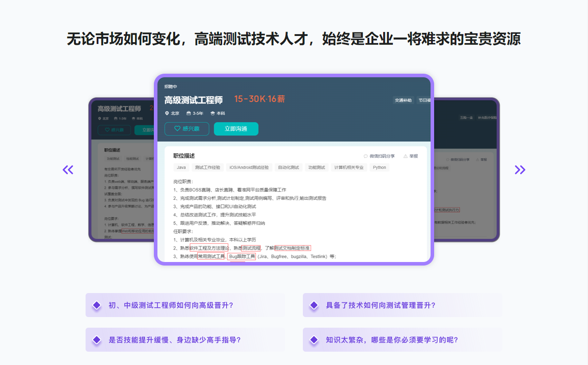Open 具备了技术如何向测试管理晋升 item
The width and height of the screenshot is (588, 365).
tap(402, 305)
